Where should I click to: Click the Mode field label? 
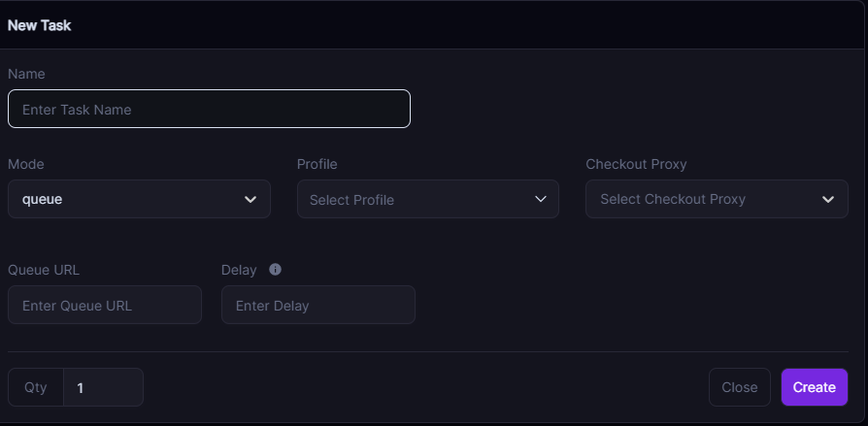pyautogui.click(x=26, y=164)
